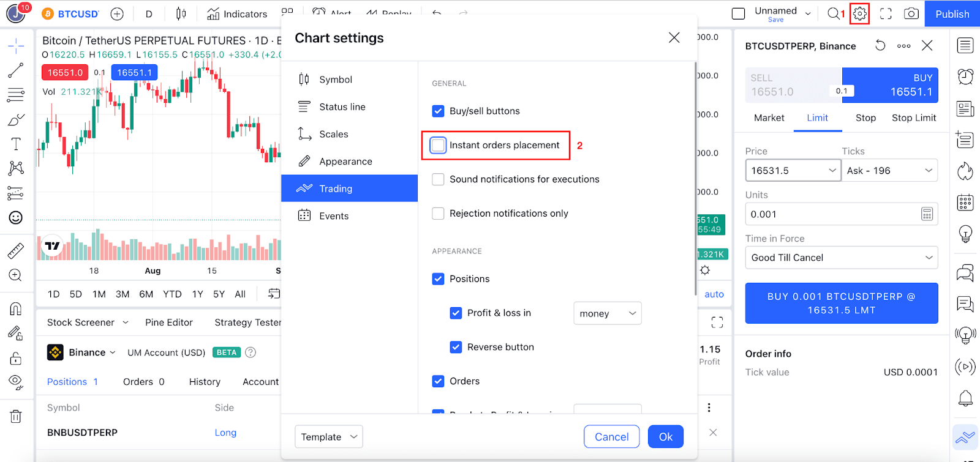
Task: Enable Instant orders placement checkbox
Action: pyautogui.click(x=438, y=145)
